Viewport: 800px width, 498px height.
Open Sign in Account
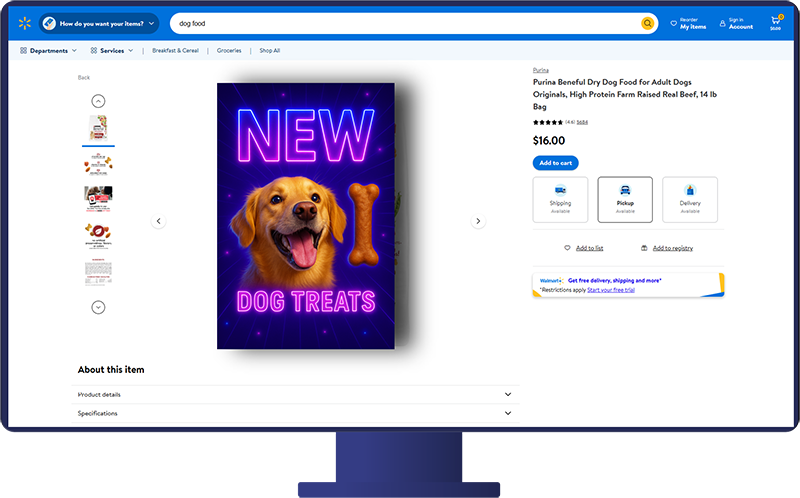point(736,23)
